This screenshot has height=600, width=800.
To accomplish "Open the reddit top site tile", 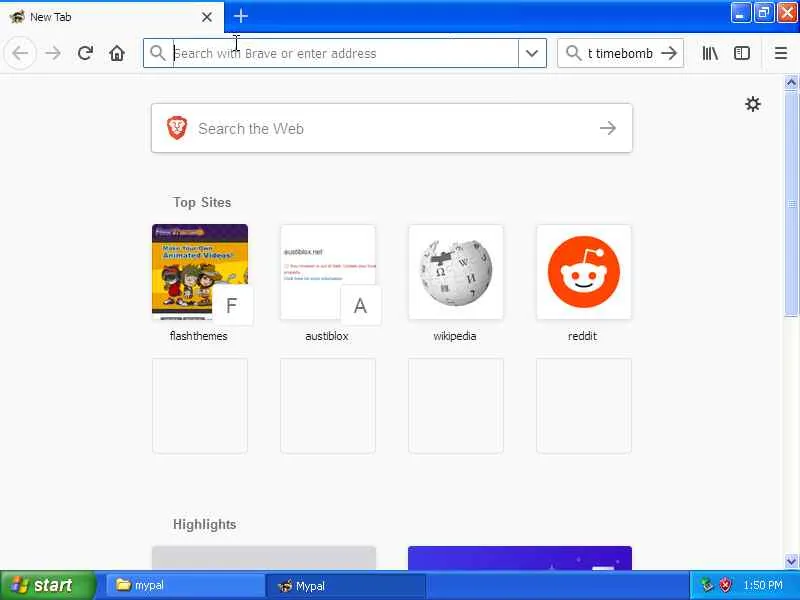I will [584, 272].
